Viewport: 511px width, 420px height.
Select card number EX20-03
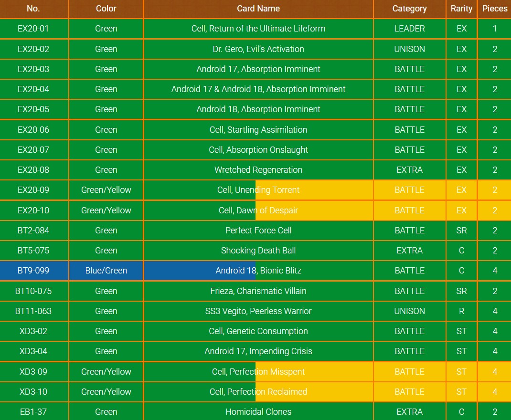click(33, 69)
